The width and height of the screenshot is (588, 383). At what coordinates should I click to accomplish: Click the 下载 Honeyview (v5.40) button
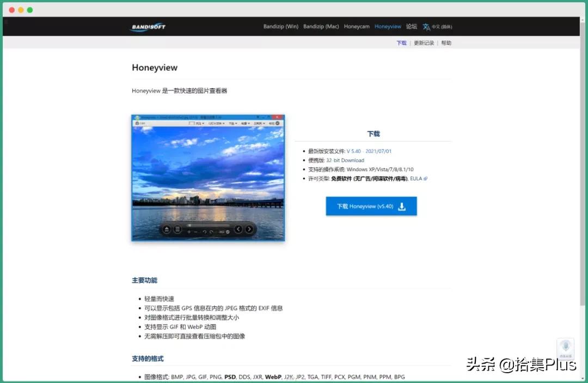pyautogui.click(x=371, y=206)
